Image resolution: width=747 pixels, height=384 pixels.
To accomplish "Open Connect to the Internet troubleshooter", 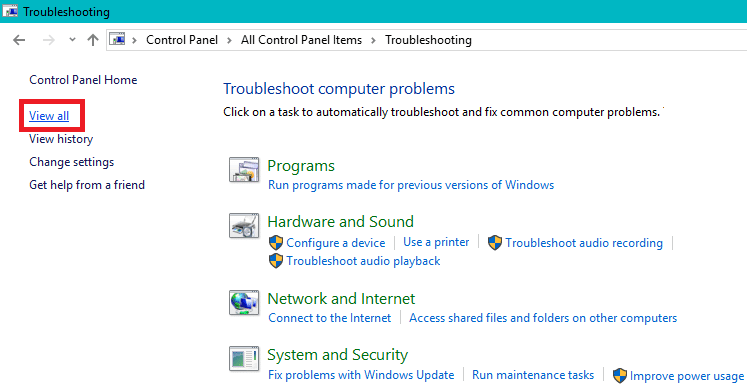I will pos(330,318).
